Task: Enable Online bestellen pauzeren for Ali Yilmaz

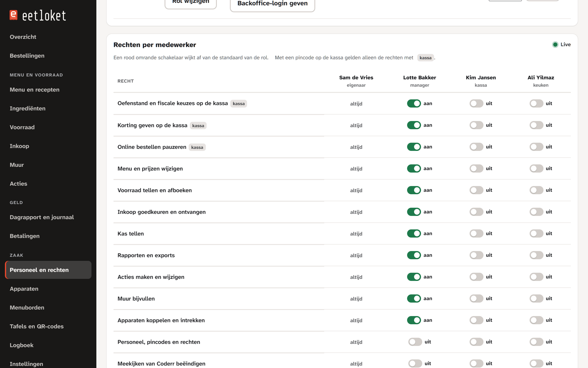Action: click(x=536, y=147)
